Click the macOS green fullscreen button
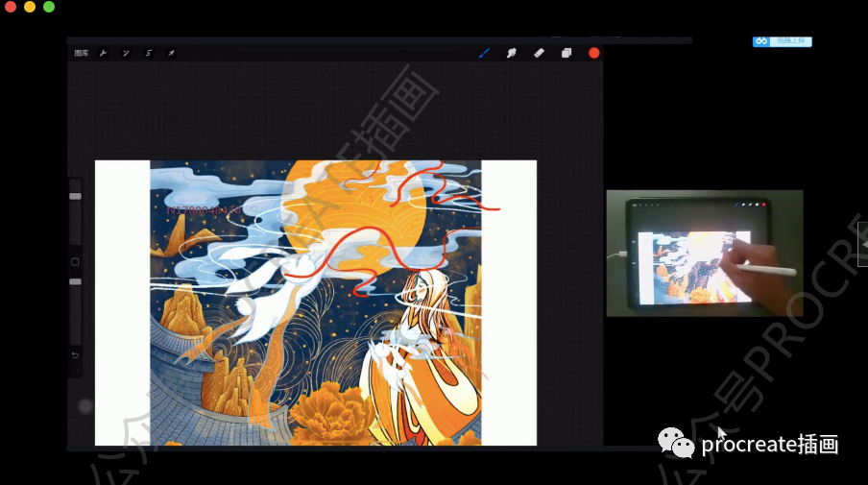Viewport: 868px width, 485px height. pyautogui.click(x=49, y=7)
